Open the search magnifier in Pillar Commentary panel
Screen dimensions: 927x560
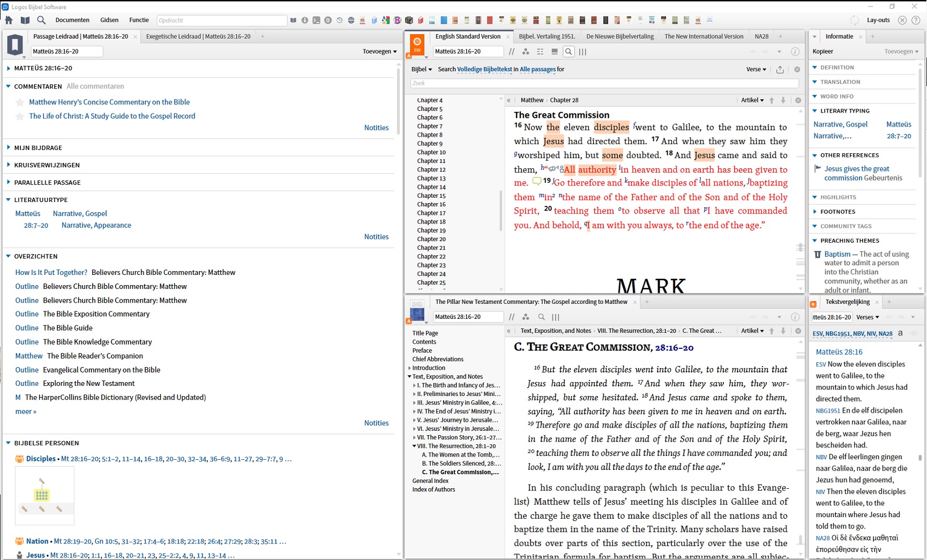[541, 317]
